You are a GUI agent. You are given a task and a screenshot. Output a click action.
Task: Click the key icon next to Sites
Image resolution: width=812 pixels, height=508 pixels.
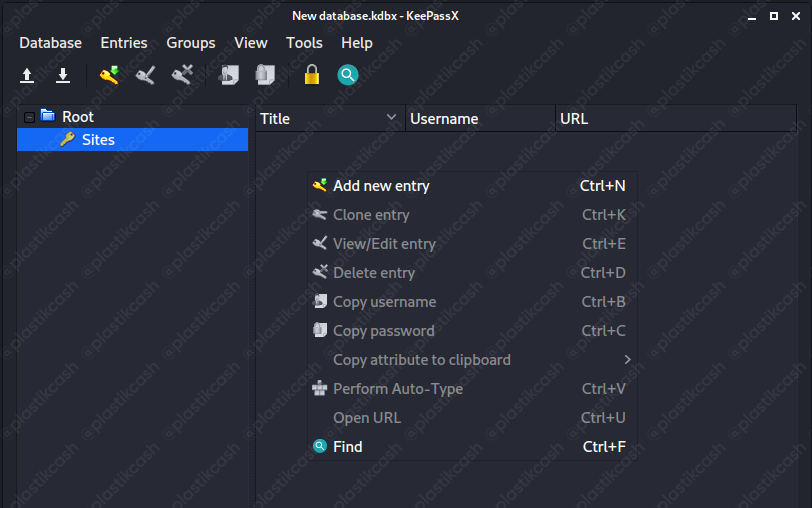click(67, 139)
